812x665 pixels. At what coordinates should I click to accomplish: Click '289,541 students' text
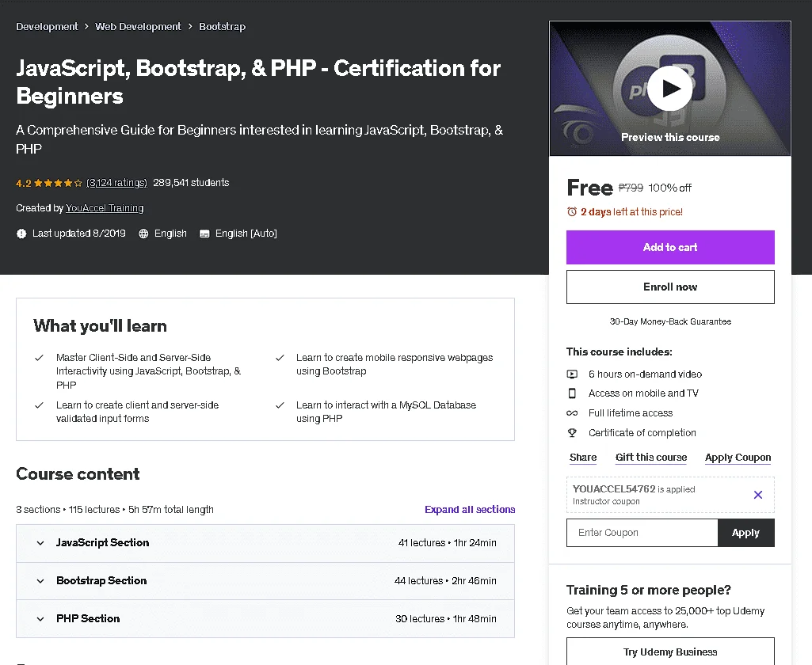(x=191, y=183)
